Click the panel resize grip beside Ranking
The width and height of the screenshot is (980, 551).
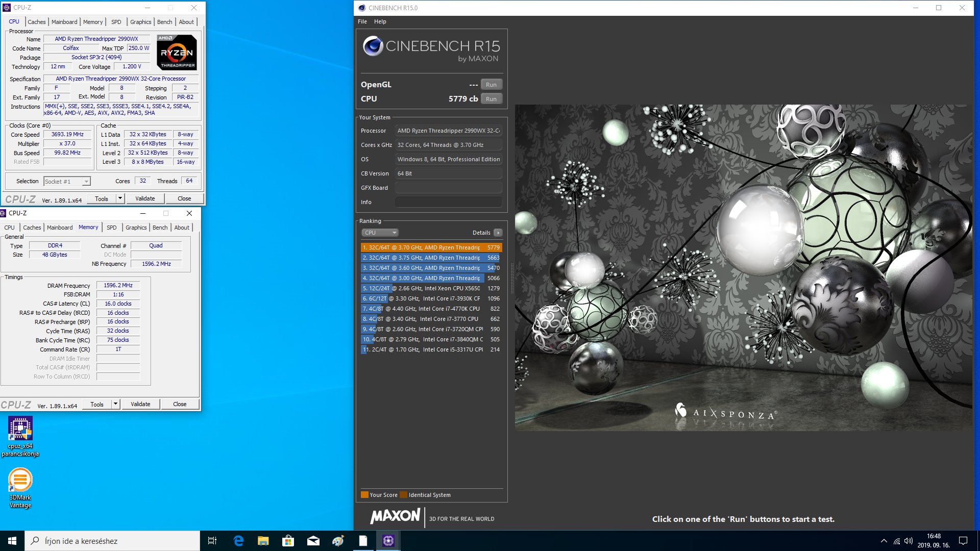pyautogui.click(x=511, y=278)
